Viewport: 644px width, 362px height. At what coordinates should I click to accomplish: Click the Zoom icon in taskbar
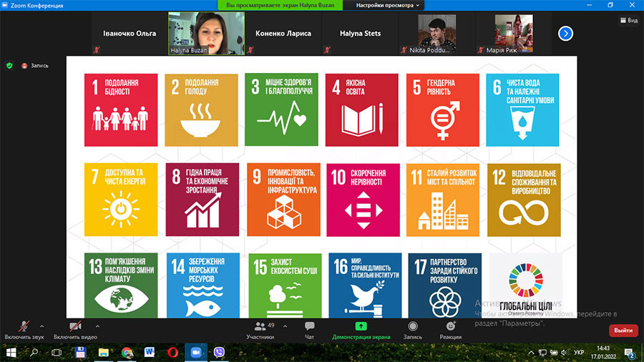[x=196, y=353]
